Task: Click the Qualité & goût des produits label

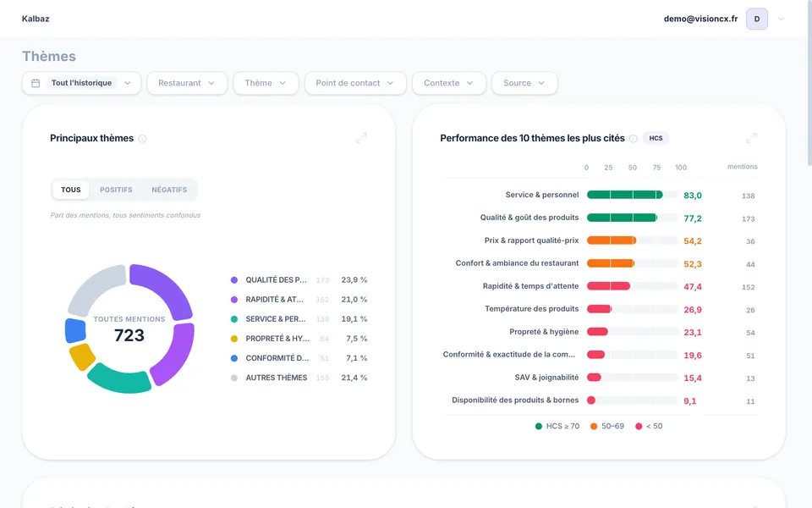Action: (x=529, y=218)
